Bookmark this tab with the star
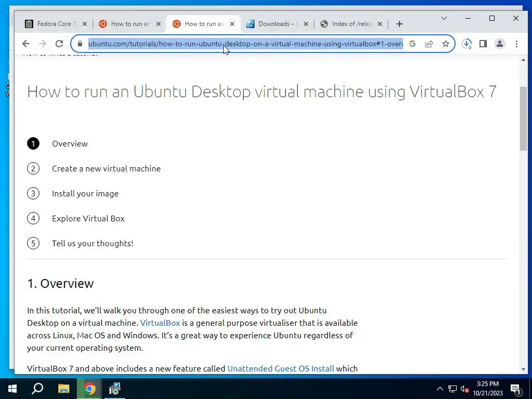This screenshot has height=399, width=532. tap(445, 44)
